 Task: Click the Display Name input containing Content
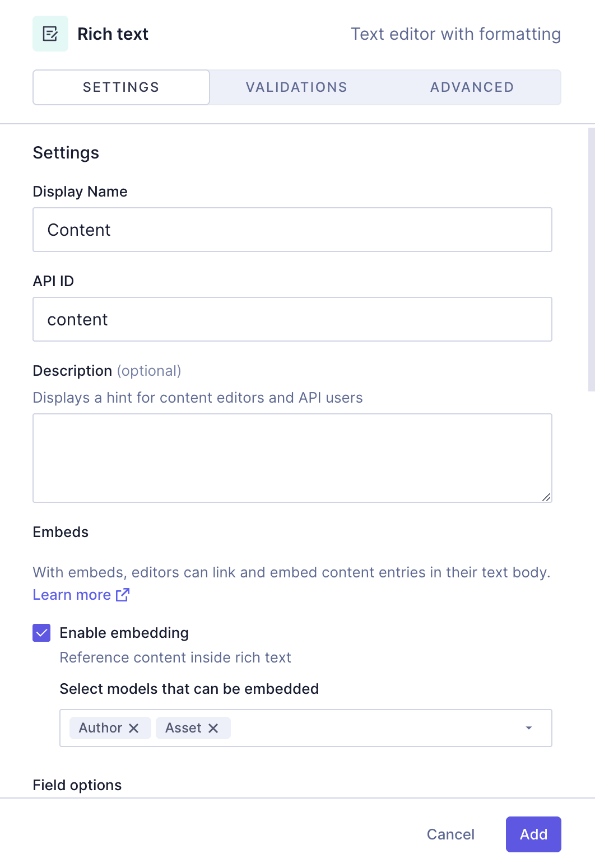[x=292, y=230]
